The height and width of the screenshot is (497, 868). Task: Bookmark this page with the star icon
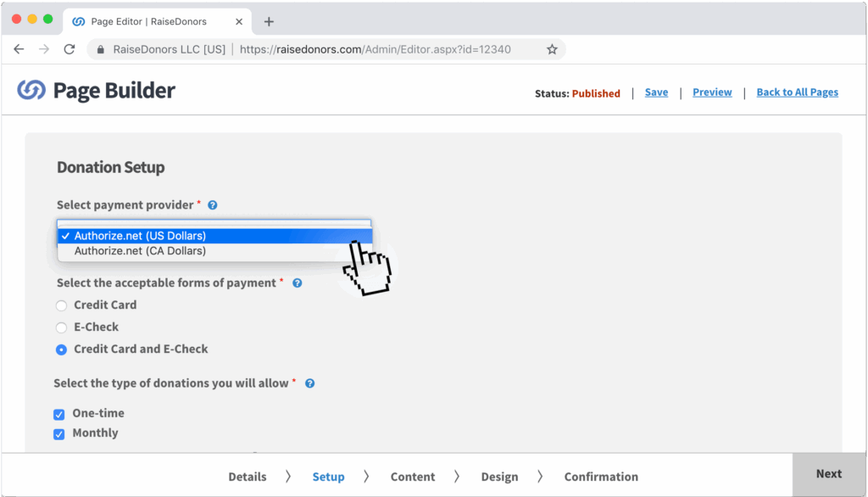pyautogui.click(x=552, y=49)
